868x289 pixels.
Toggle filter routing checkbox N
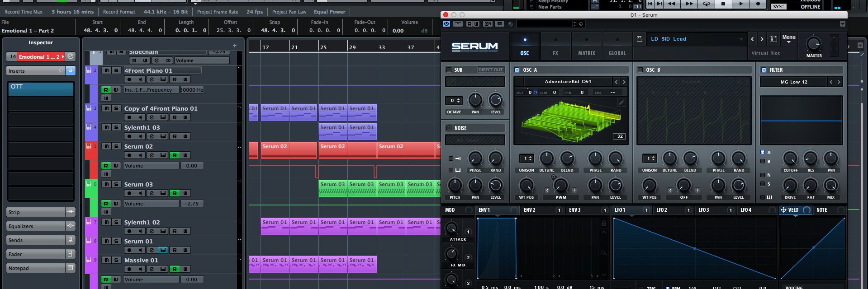pyautogui.click(x=763, y=175)
